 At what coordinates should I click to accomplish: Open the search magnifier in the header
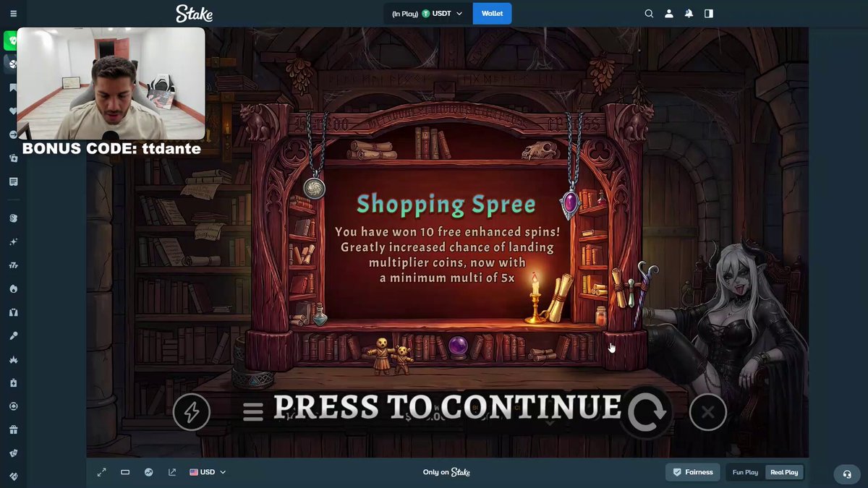(x=649, y=14)
